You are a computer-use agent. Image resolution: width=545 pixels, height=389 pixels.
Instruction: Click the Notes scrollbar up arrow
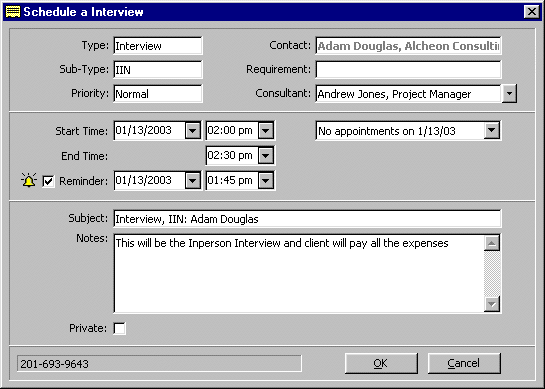click(491, 243)
